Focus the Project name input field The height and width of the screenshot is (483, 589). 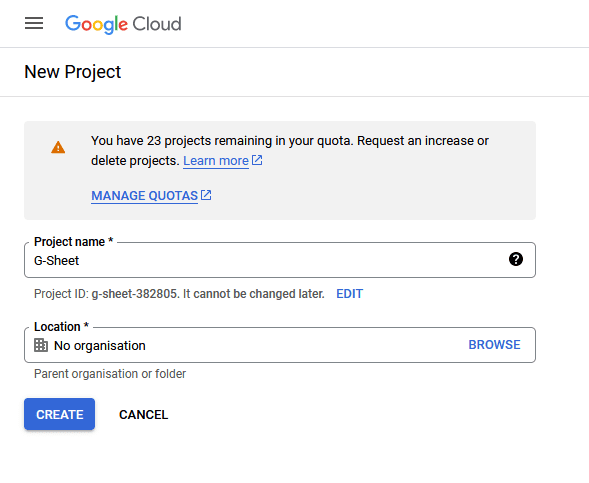(280, 260)
